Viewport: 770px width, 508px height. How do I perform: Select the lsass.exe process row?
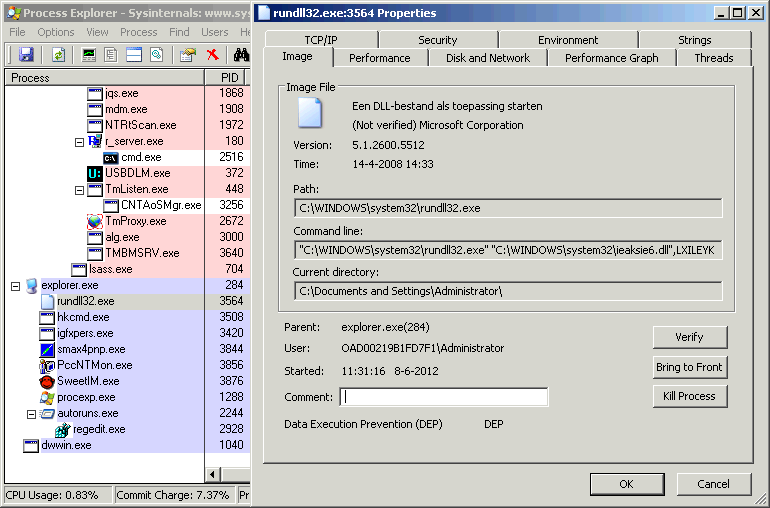pyautogui.click(x=128, y=269)
